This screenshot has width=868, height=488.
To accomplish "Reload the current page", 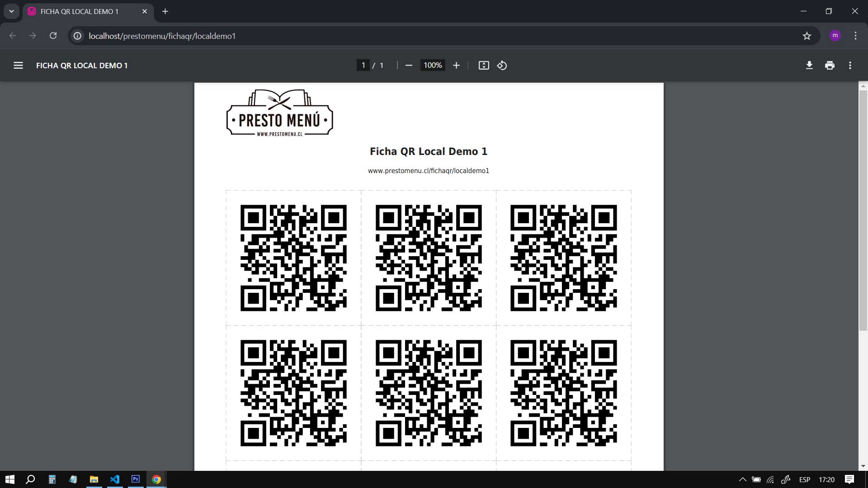I will click(53, 36).
